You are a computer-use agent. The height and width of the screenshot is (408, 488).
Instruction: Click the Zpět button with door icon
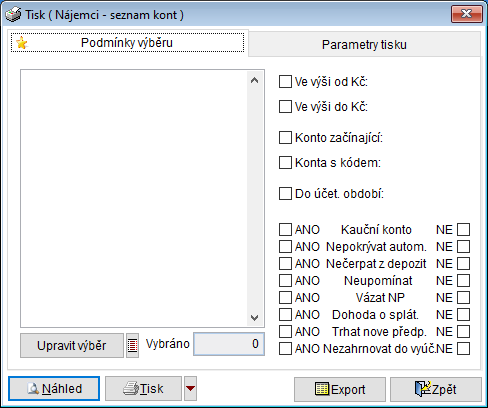point(436,389)
